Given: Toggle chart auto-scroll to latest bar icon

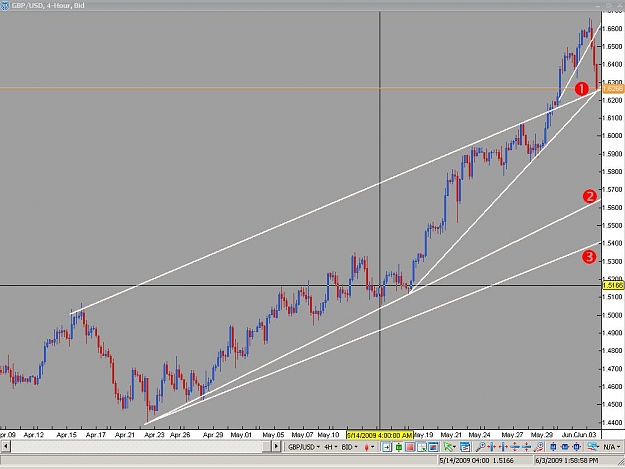Looking at the screenshot, I should (387, 447).
